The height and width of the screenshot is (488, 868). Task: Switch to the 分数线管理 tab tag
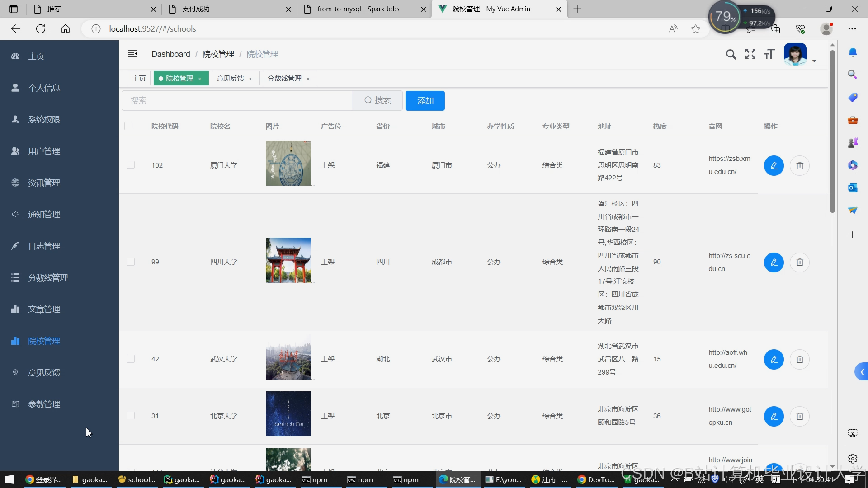click(x=284, y=78)
